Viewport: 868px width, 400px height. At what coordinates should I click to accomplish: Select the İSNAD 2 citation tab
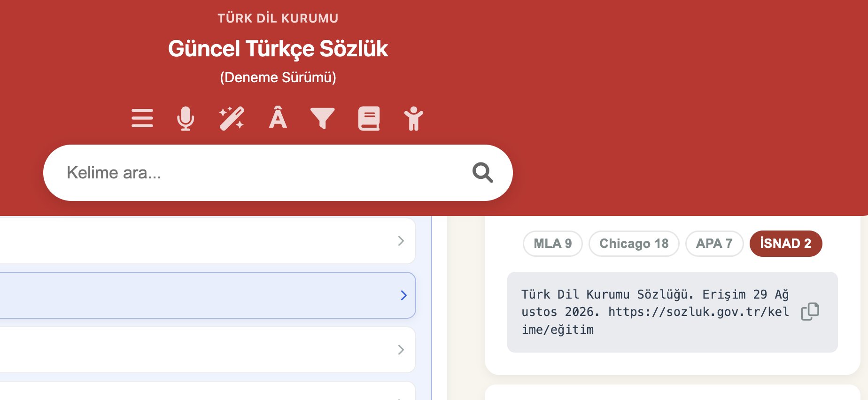(786, 244)
